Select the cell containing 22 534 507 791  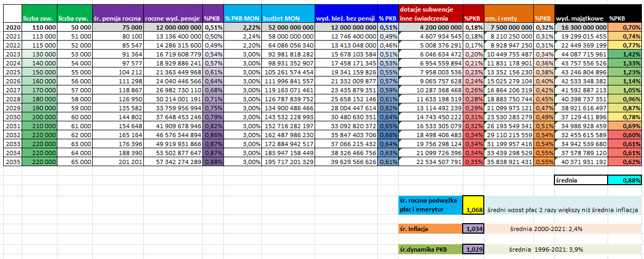tap(431, 161)
